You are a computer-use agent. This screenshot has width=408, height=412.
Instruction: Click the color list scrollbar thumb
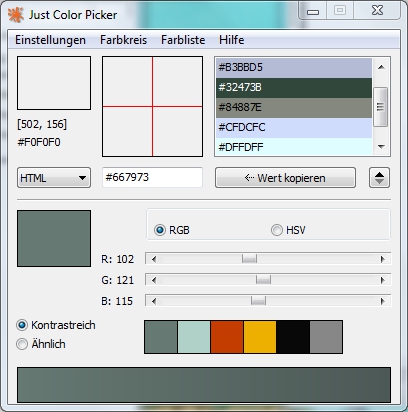tap(380, 107)
